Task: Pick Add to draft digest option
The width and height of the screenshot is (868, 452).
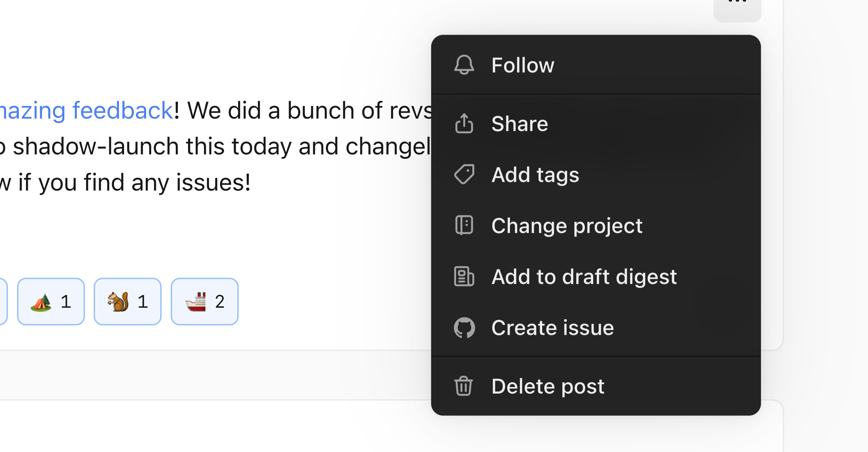Action: pyautogui.click(x=584, y=277)
